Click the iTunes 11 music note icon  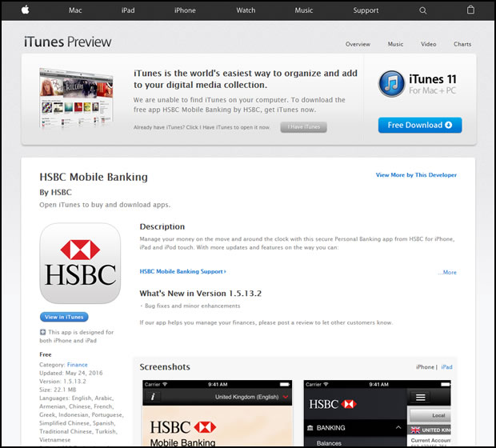click(392, 84)
